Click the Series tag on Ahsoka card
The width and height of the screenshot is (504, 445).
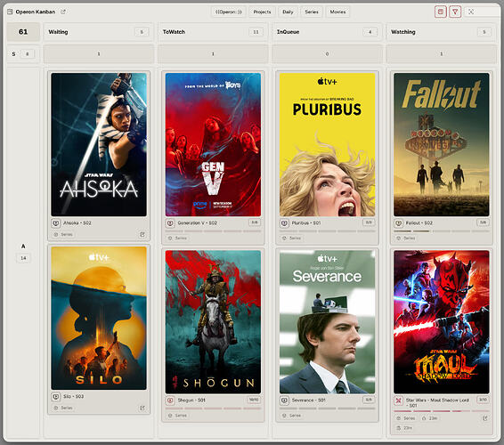pos(63,235)
